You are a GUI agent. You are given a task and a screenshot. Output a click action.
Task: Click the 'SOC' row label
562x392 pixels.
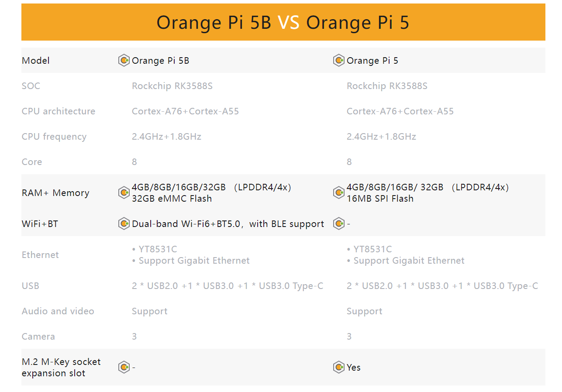coord(31,86)
